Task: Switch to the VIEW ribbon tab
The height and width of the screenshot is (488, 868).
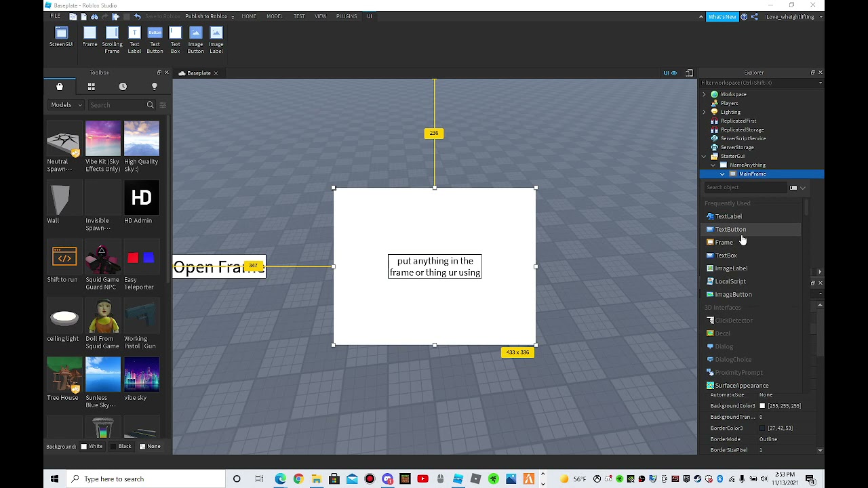Action: (320, 16)
